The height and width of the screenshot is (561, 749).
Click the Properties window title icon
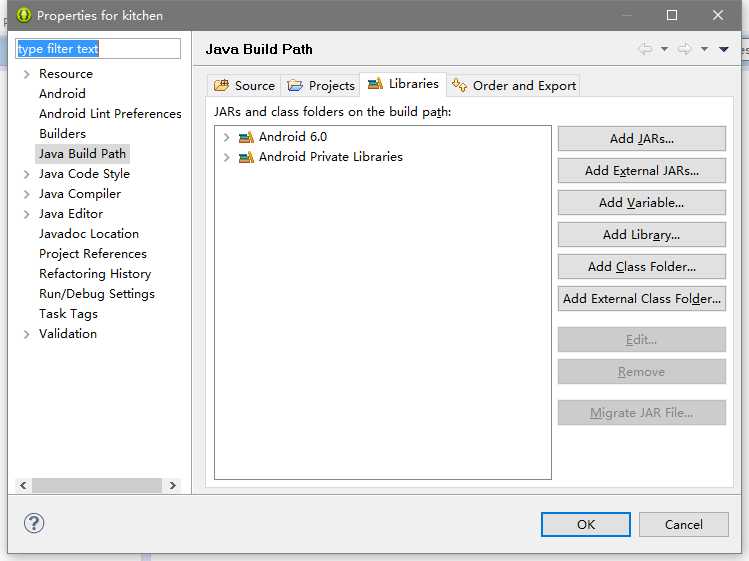pos(23,15)
